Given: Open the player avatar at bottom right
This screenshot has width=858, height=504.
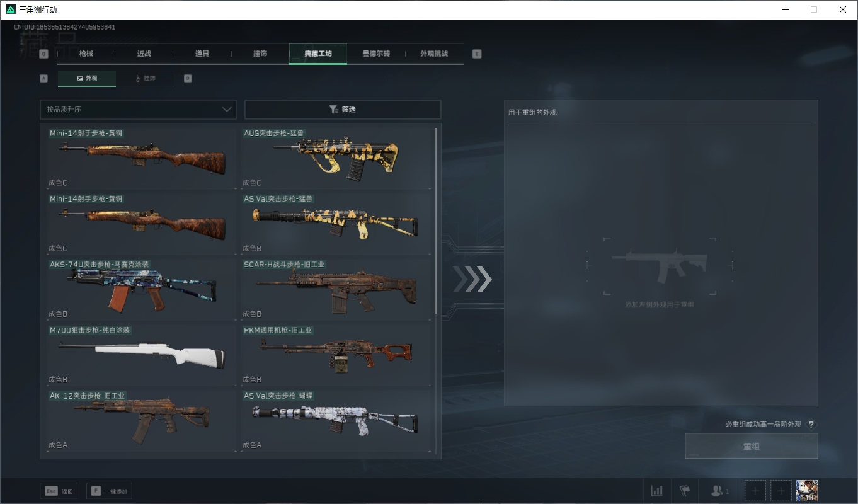Looking at the screenshot, I should pos(807,491).
